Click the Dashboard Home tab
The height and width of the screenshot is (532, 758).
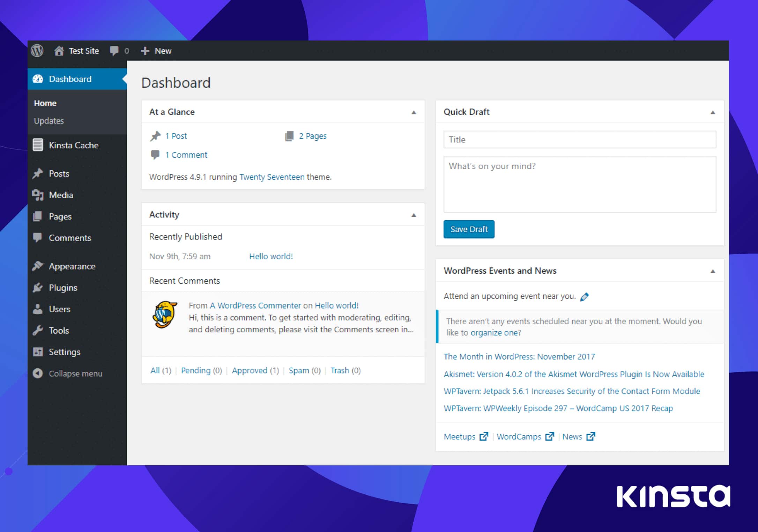point(46,103)
